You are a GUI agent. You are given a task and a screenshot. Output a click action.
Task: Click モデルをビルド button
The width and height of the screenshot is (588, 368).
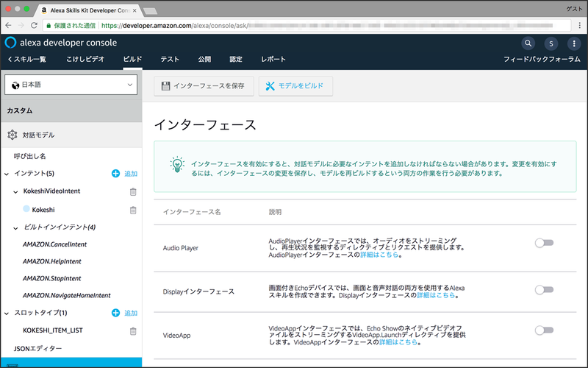coord(295,86)
